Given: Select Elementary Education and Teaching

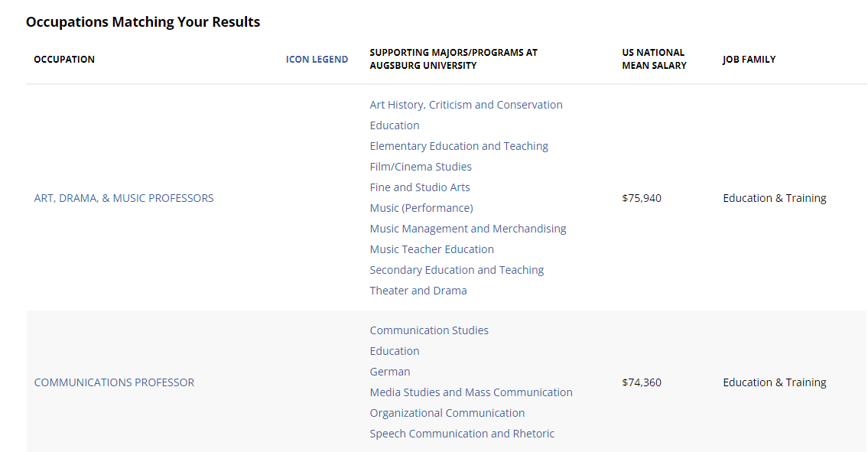Looking at the screenshot, I should click(x=459, y=145).
